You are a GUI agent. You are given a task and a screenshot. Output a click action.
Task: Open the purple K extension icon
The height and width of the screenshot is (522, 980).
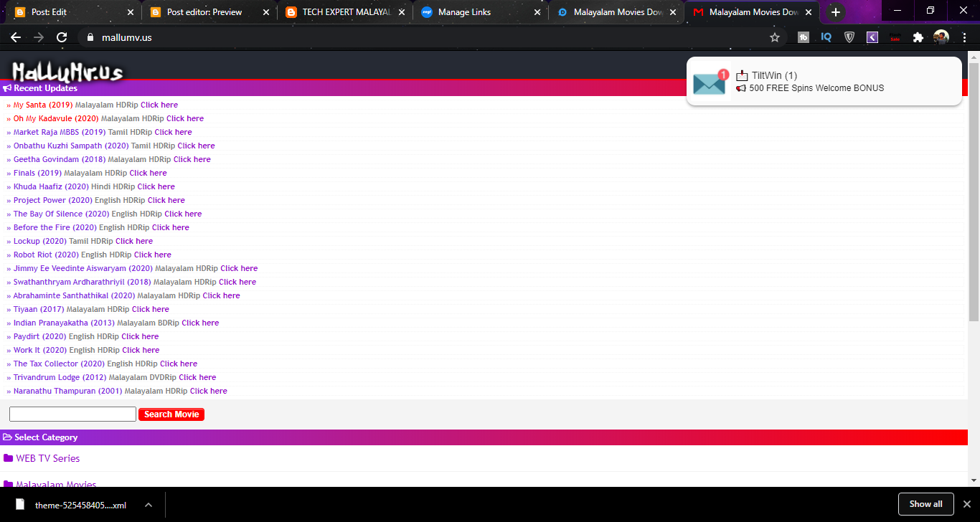tap(872, 37)
